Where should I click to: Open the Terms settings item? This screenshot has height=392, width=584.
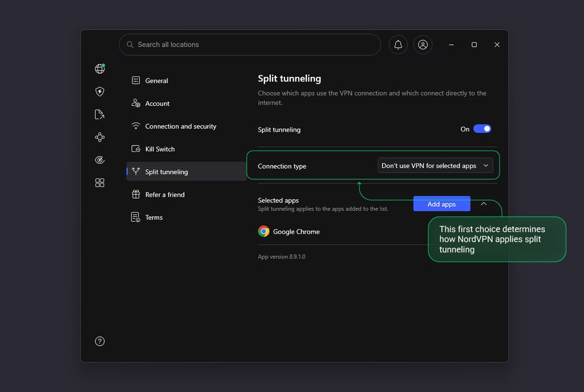coord(186,217)
